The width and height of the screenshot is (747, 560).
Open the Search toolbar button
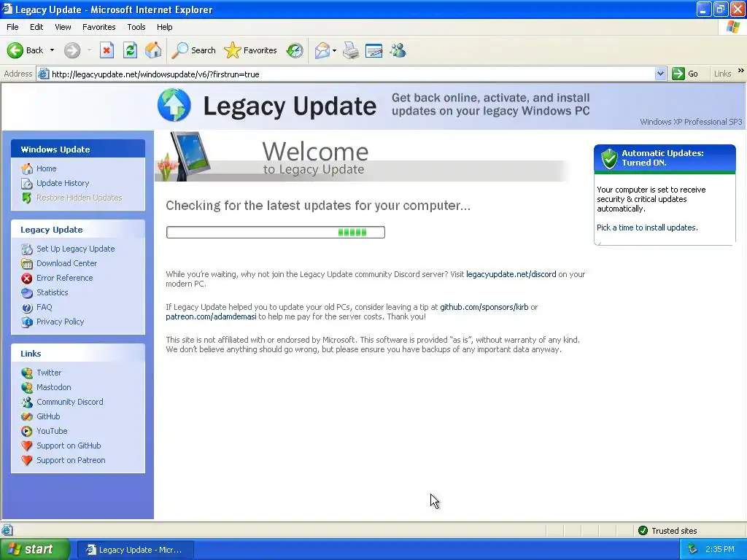(193, 50)
